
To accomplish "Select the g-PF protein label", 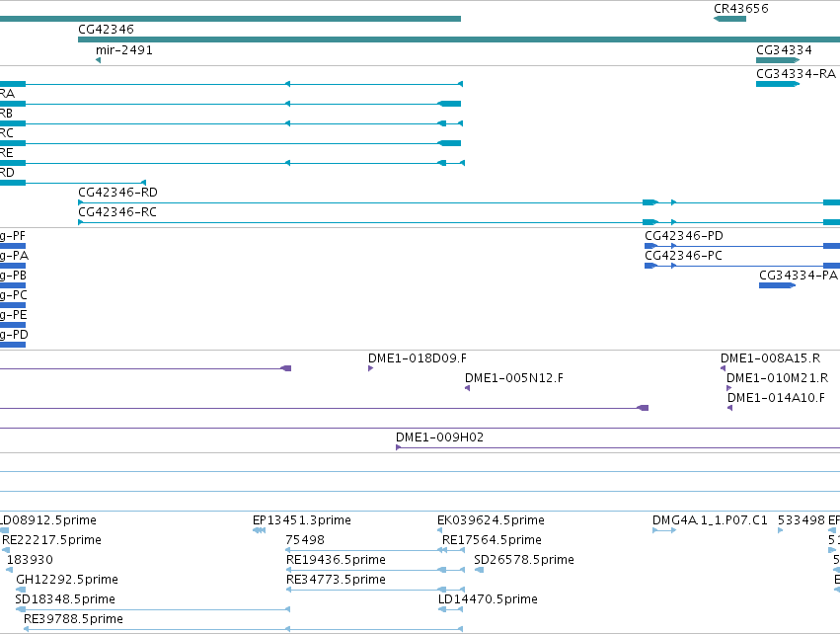I will click(13, 236).
